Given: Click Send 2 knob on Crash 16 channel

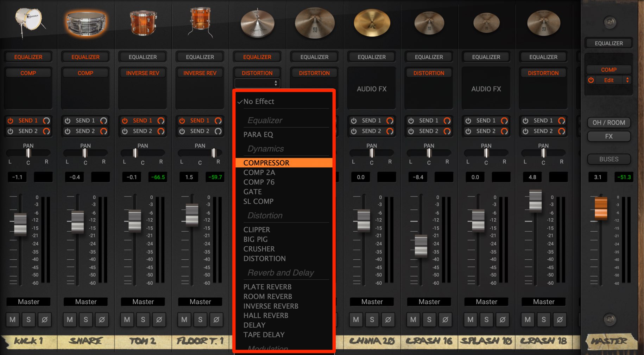Looking at the screenshot, I should point(447,131).
